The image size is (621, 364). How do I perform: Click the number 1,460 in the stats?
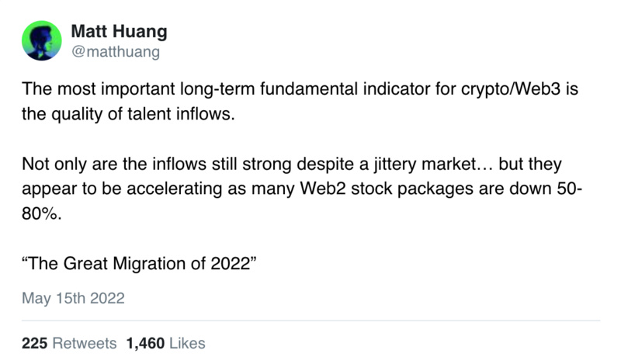[144, 342]
